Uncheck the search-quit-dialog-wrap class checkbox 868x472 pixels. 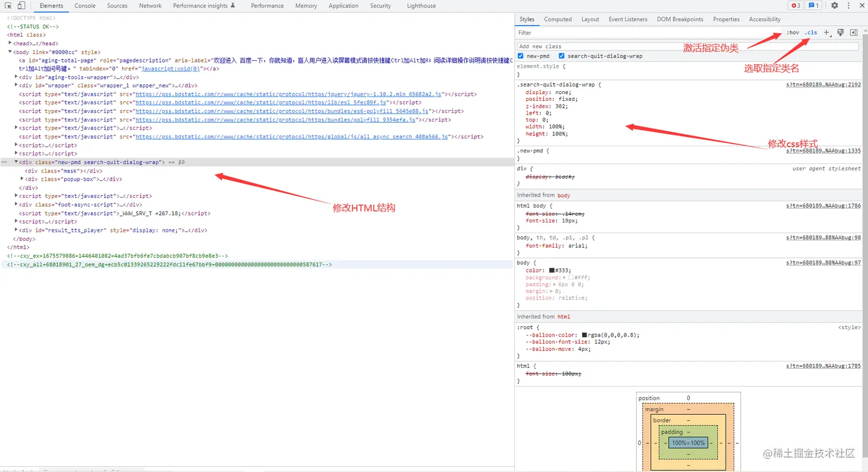click(x=561, y=56)
